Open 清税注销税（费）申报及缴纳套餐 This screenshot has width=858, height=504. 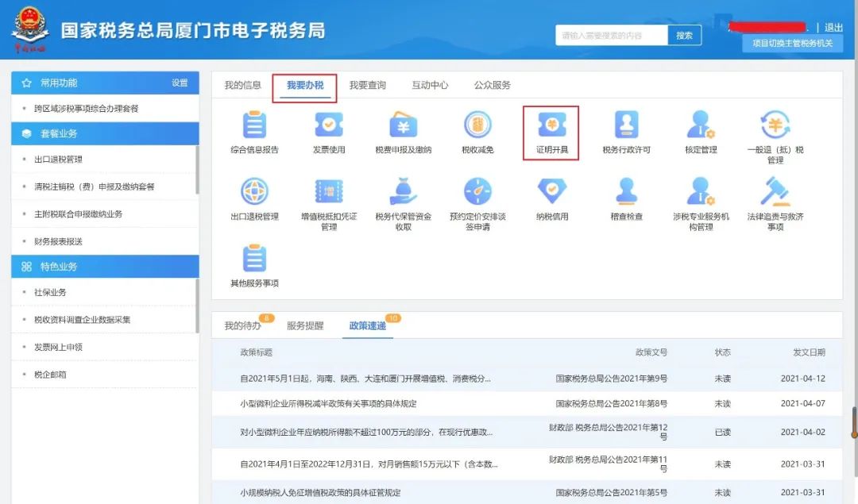(94, 187)
